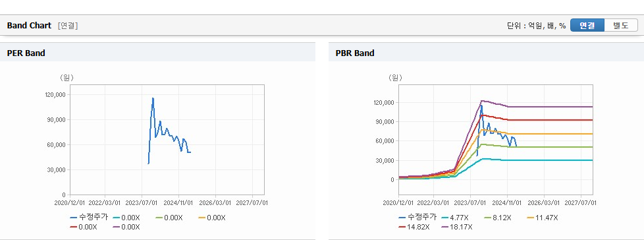Click the green 8.12X line in PBR chart
This screenshot has height=240, width=644.
click(x=550, y=147)
